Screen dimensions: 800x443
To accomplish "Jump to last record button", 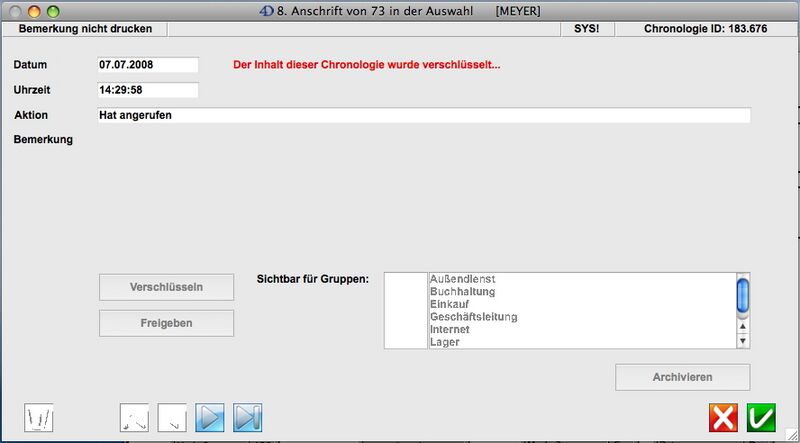I will click(247, 417).
